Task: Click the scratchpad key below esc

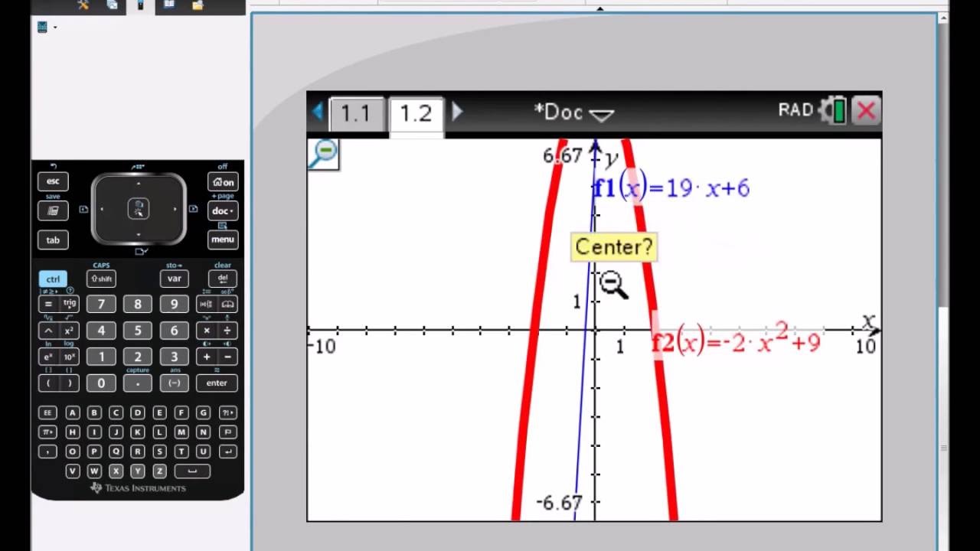Action: click(53, 210)
